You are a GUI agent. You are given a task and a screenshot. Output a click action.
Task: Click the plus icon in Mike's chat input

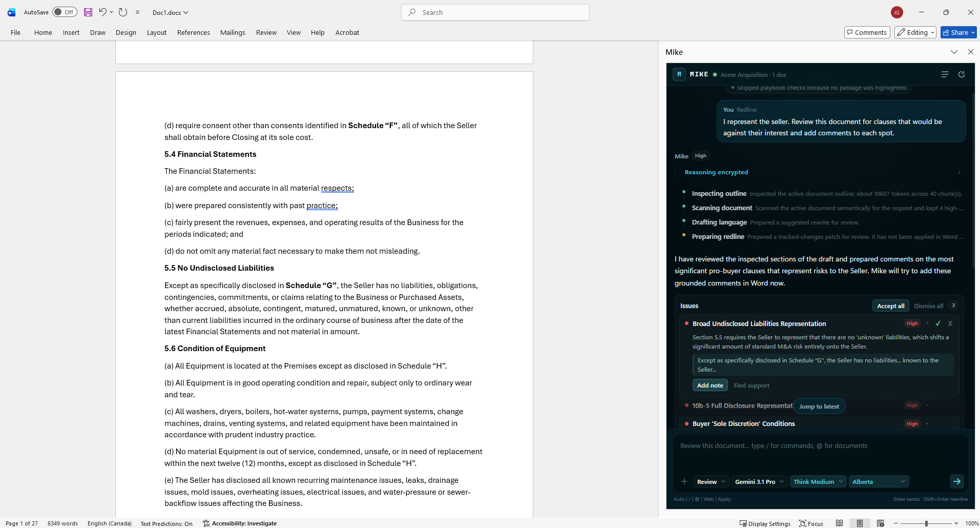pos(684,481)
